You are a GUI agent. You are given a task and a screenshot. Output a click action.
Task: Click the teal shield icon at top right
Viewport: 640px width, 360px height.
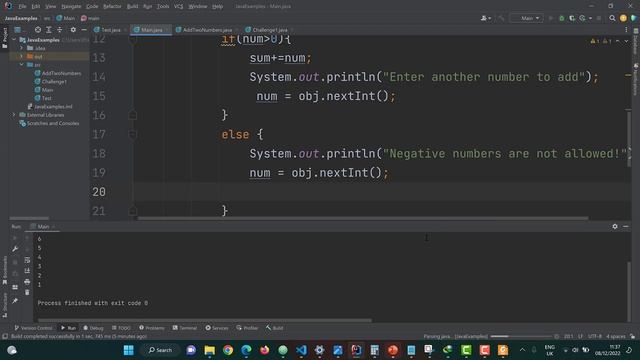point(633,18)
